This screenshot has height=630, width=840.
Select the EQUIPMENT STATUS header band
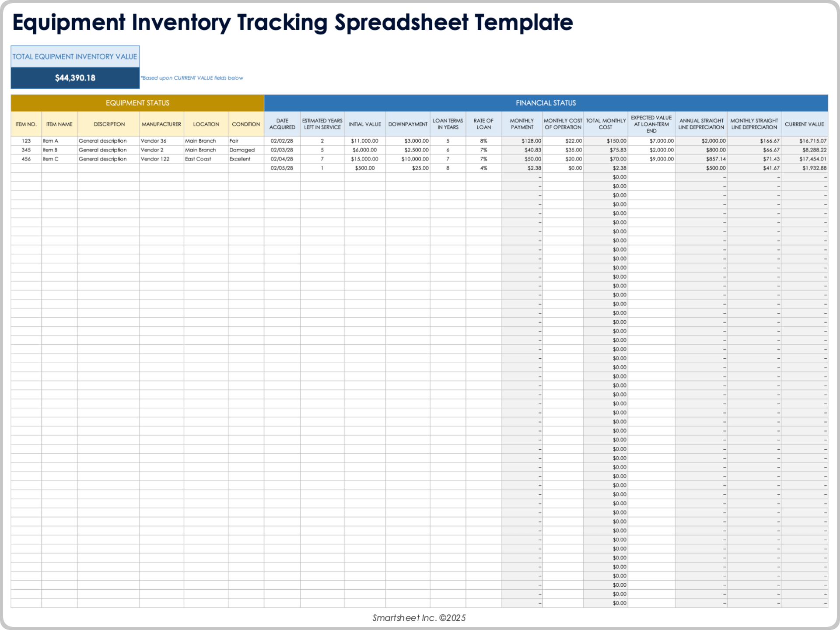[137, 103]
